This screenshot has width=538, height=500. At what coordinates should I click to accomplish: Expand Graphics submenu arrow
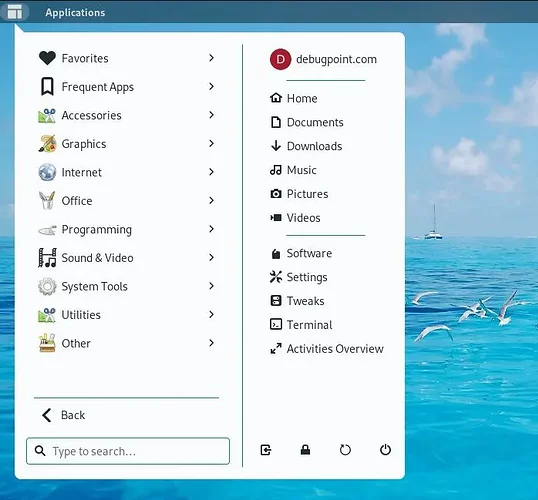click(x=211, y=143)
